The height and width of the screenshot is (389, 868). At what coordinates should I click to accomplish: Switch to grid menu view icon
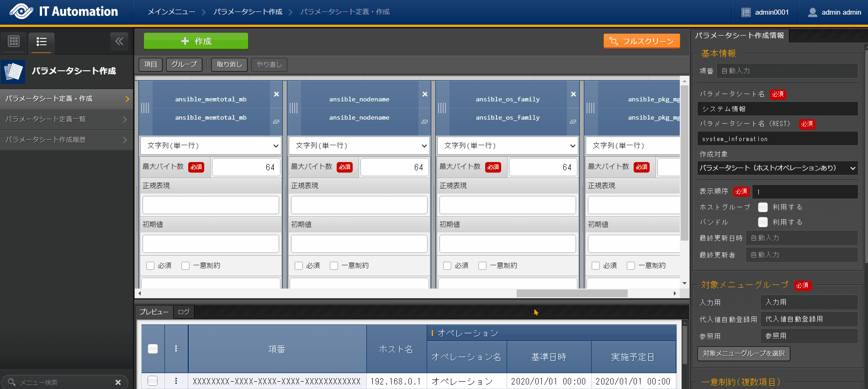point(14,41)
